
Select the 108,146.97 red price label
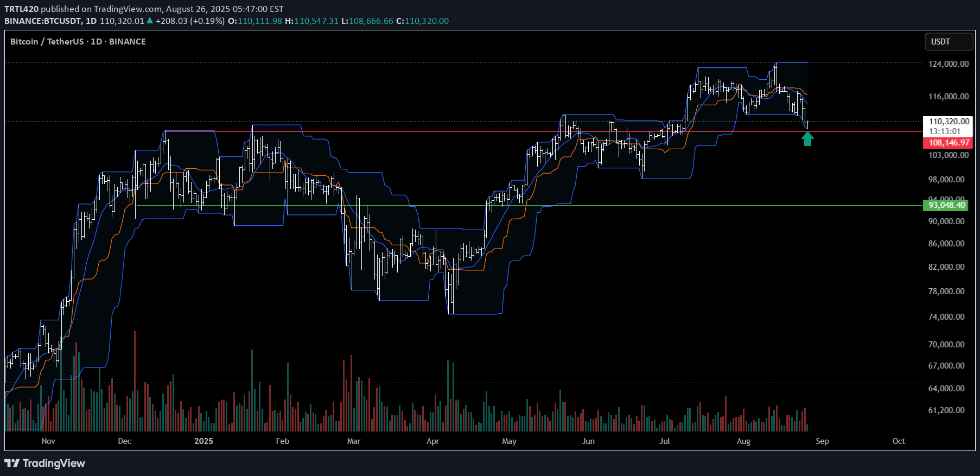click(x=948, y=143)
